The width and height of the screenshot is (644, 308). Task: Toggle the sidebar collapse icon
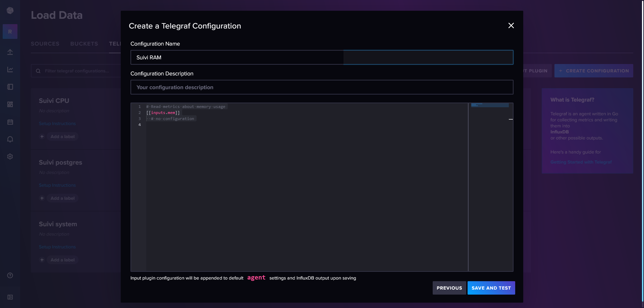[x=10, y=297]
